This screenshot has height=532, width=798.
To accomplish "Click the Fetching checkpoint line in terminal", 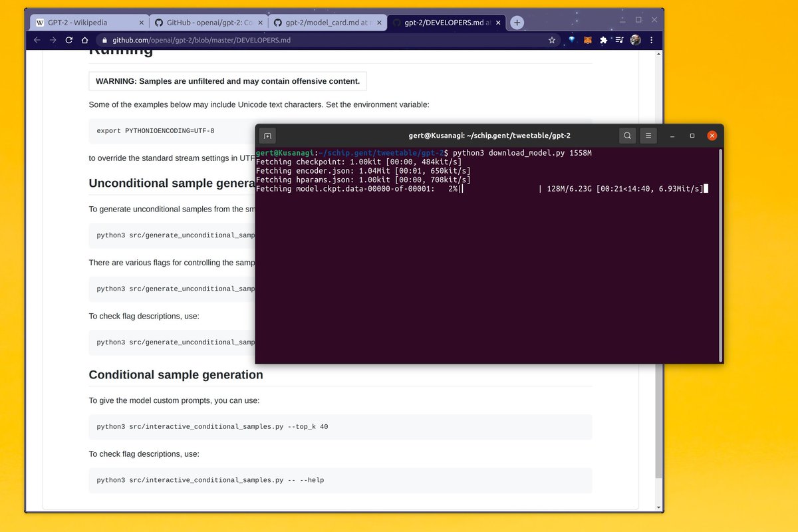I will coord(360,162).
